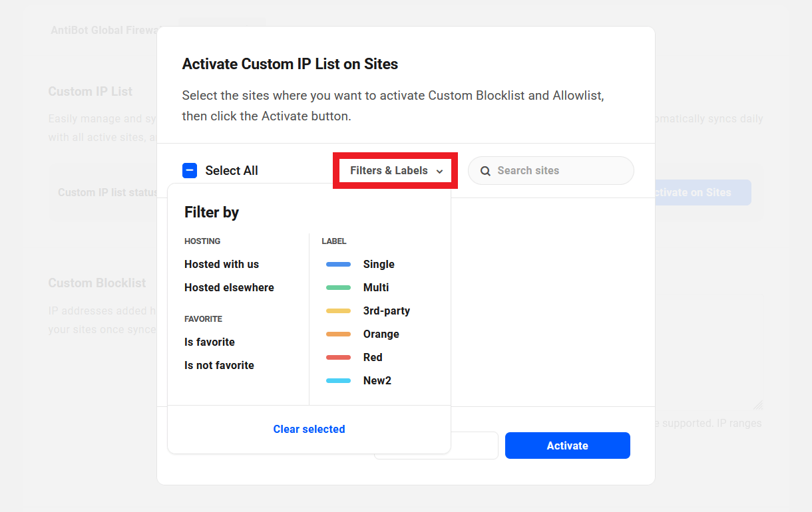This screenshot has width=812, height=512.
Task: Toggle the Select All checkbox
Action: pyautogui.click(x=190, y=171)
